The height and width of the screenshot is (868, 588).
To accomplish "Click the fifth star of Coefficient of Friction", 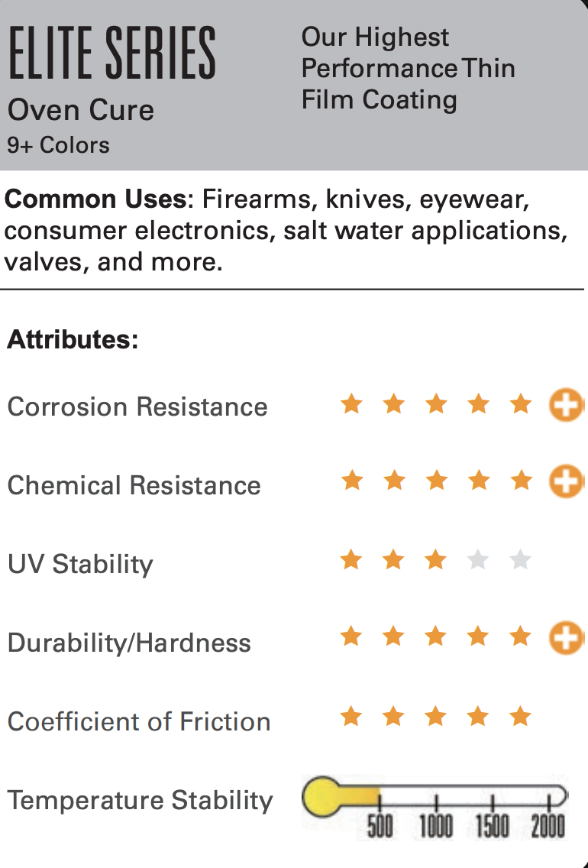I will pos(521,716).
